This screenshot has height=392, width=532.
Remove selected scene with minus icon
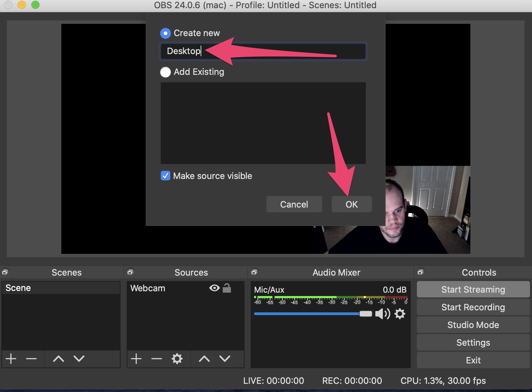coord(31,359)
